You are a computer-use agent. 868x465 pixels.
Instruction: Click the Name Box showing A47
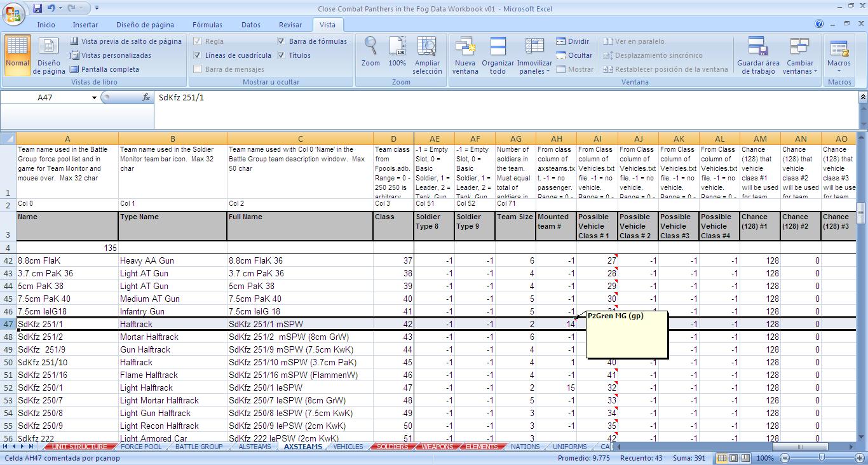(45, 98)
